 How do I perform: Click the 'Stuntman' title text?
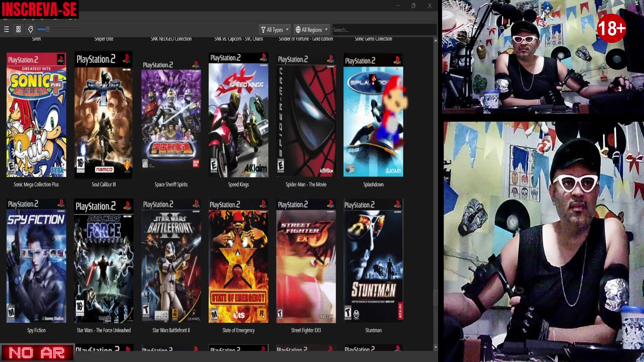(373, 330)
